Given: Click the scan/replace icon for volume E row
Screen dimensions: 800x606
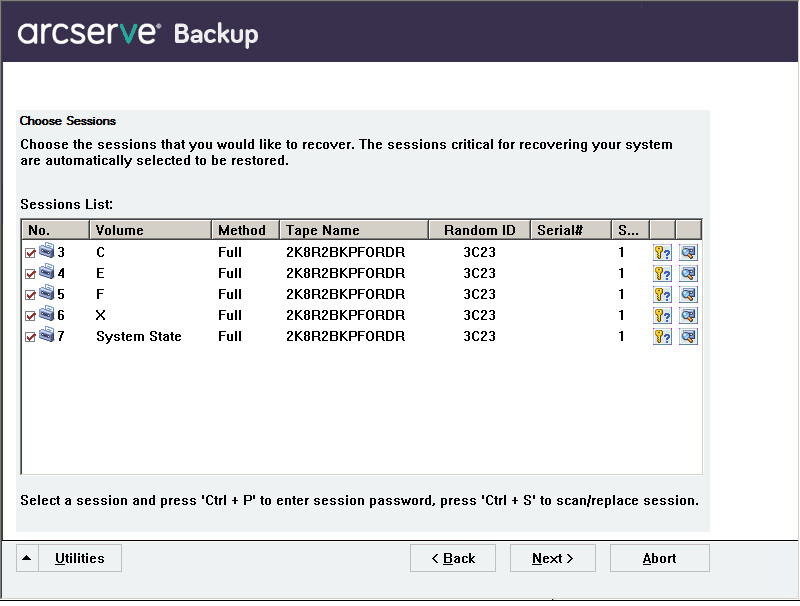Looking at the screenshot, I should tap(688, 273).
